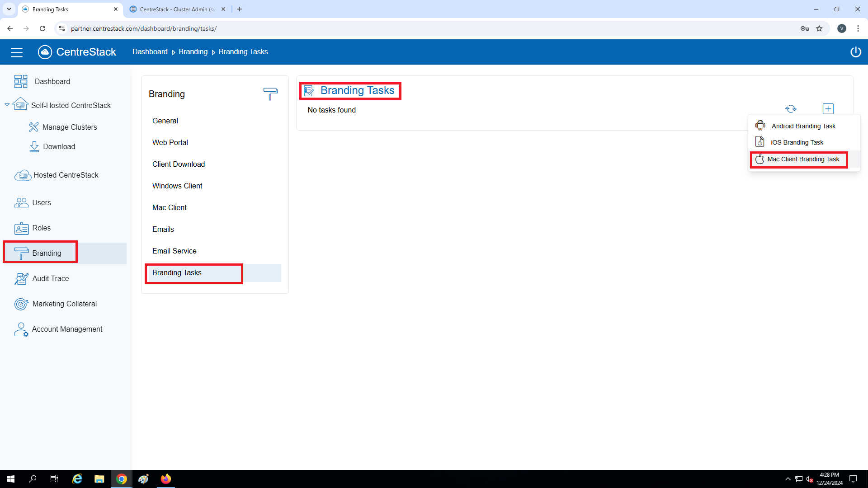Bookmark this page with the star icon
The height and width of the screenshot is (488, 868).
tap(819, 28)
